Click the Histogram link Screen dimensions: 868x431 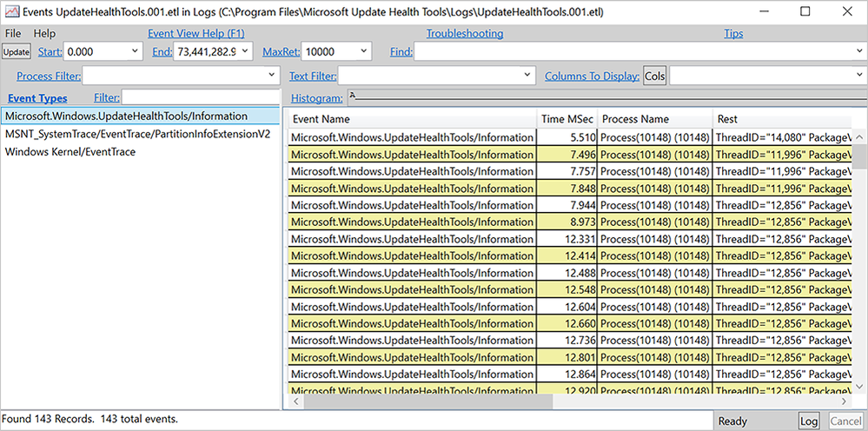click(x=316, y=98)
